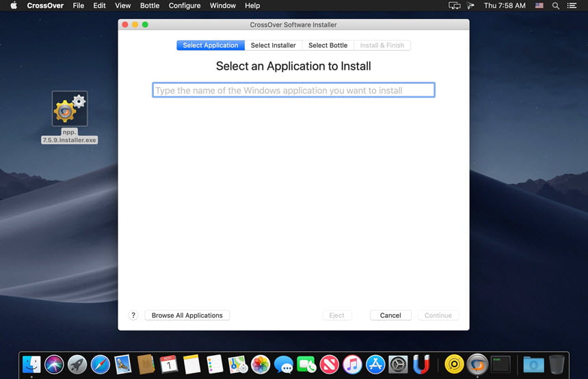Open Notification Center in menu bar

572,5
